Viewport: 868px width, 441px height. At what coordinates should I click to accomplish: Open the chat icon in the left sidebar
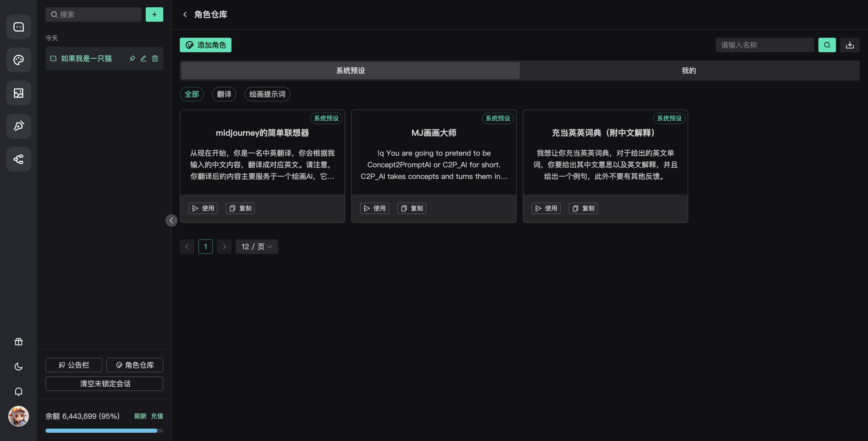pyautogui.click(x=18, y=27)
